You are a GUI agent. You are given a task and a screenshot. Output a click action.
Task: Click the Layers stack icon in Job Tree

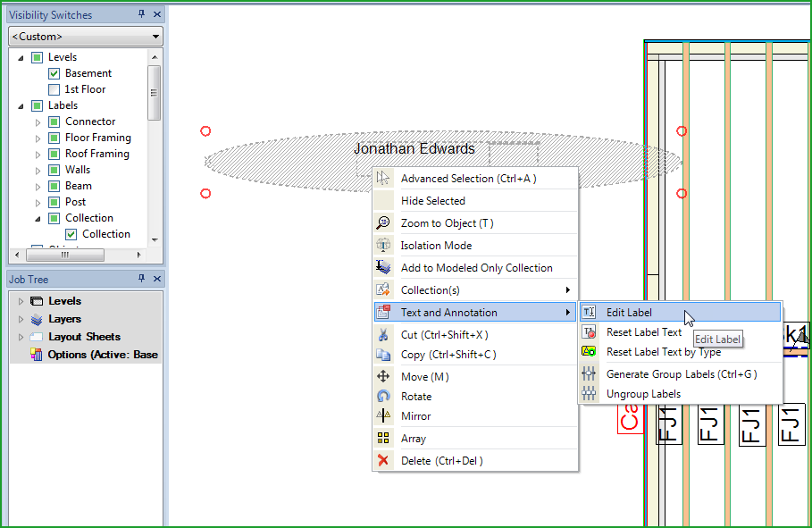(x=37, y=319)
